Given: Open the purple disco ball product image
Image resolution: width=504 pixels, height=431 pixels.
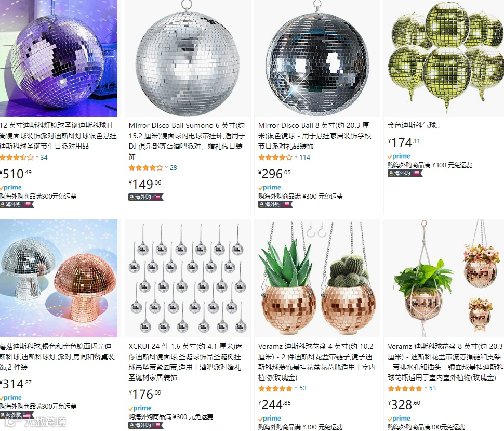Looking at the screenshot, I should [x=59, y=58].
